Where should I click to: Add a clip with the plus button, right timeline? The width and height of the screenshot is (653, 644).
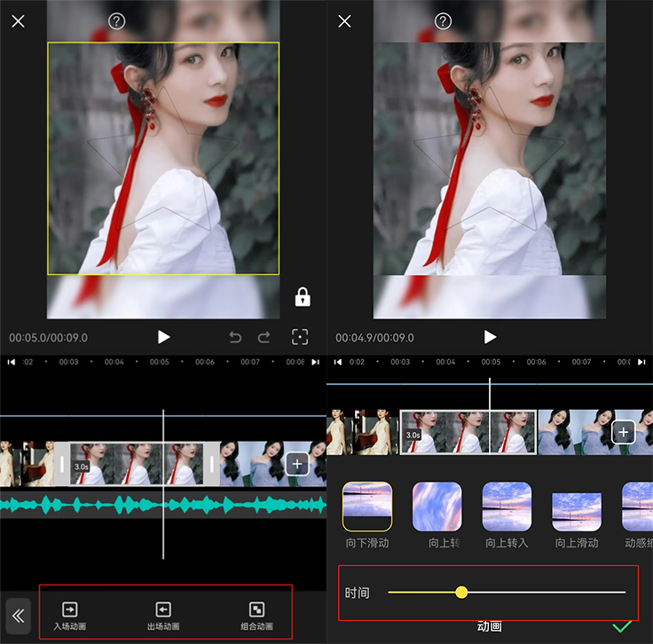coord(623,432)
